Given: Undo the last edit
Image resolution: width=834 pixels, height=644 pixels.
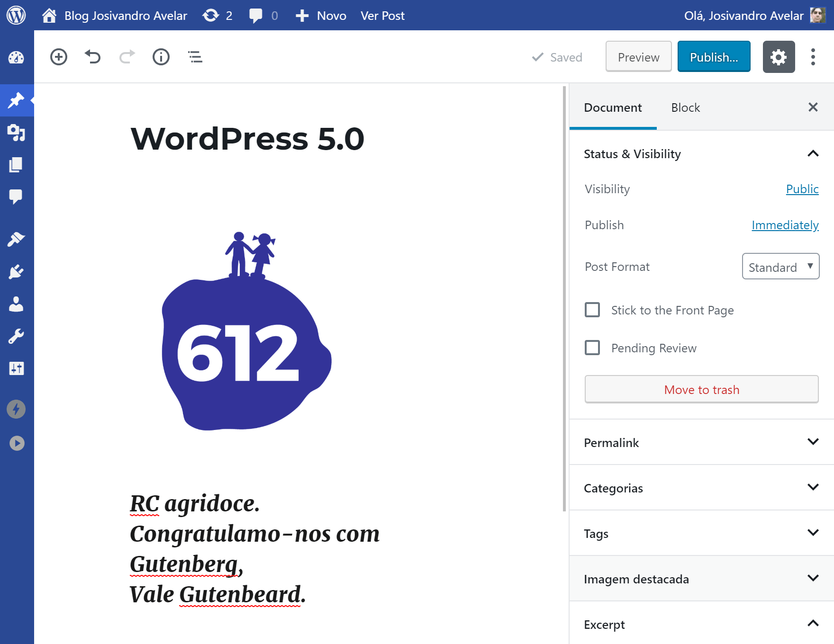Looking at the screenshot, I should click(x=93, y=57).
